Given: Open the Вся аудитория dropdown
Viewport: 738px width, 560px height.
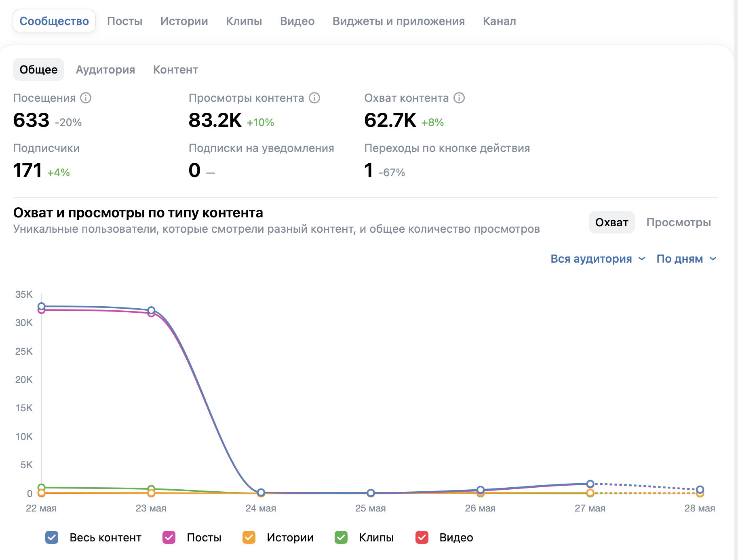Looking at the screenshot, I should pyautogui.click(x=598, y=259).
